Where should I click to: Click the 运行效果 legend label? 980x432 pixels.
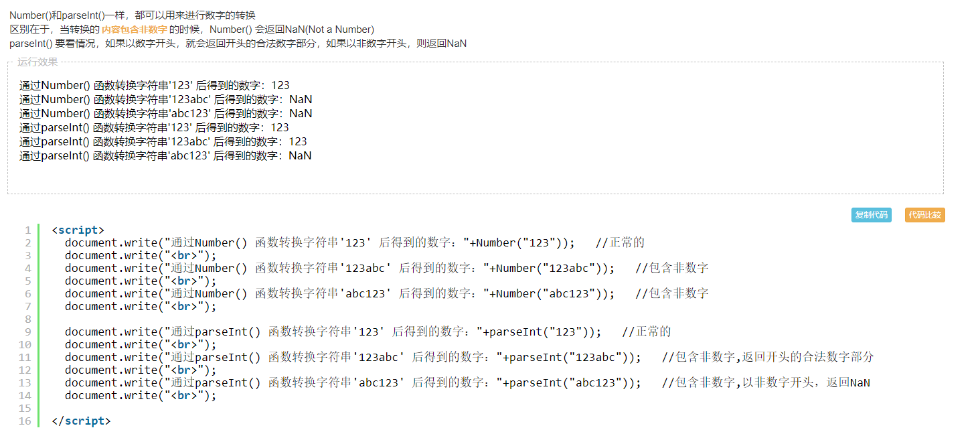coord(37,62)
